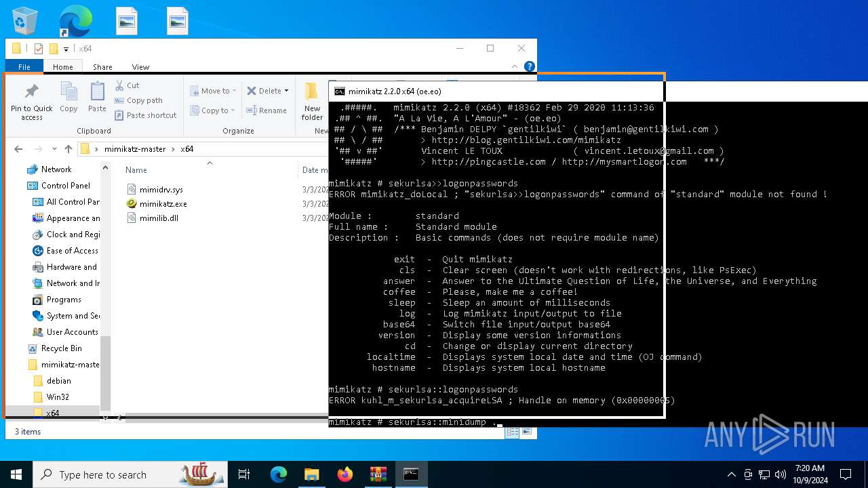This screenshot has height=488, width=868.
Task: Open the Windows Start menu
Action: pos(16,474)
